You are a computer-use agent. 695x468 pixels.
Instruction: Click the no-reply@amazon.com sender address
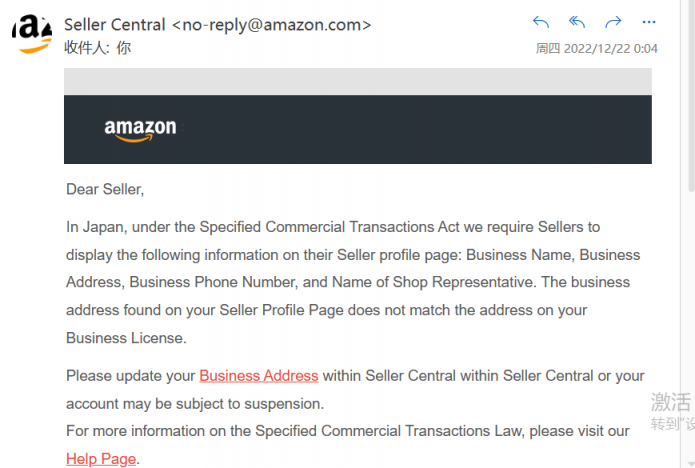[x=272, y=25]
